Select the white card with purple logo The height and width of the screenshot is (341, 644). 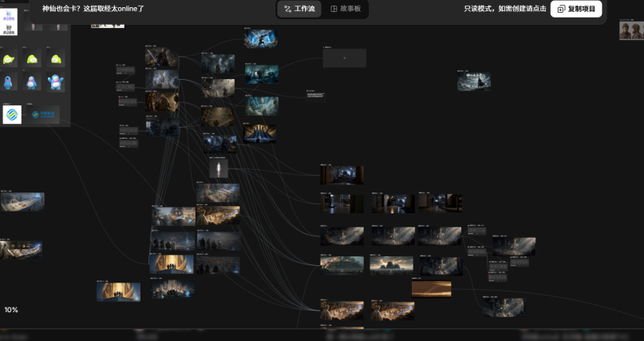pos(9,22)
